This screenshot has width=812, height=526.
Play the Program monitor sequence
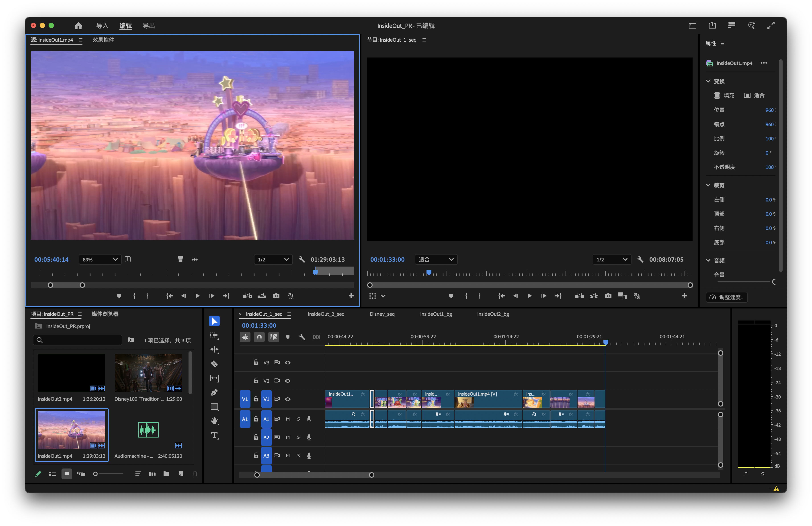529,296
